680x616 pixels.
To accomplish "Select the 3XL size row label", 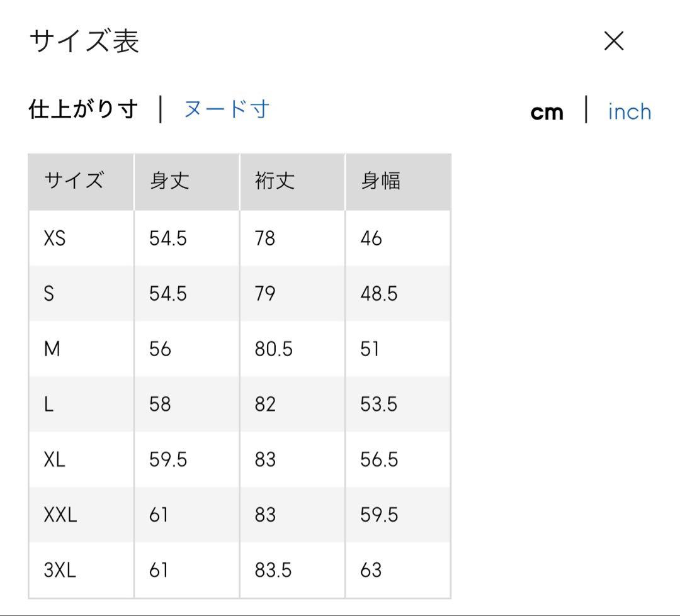I will pyautogui.click(x=60, y=570).
